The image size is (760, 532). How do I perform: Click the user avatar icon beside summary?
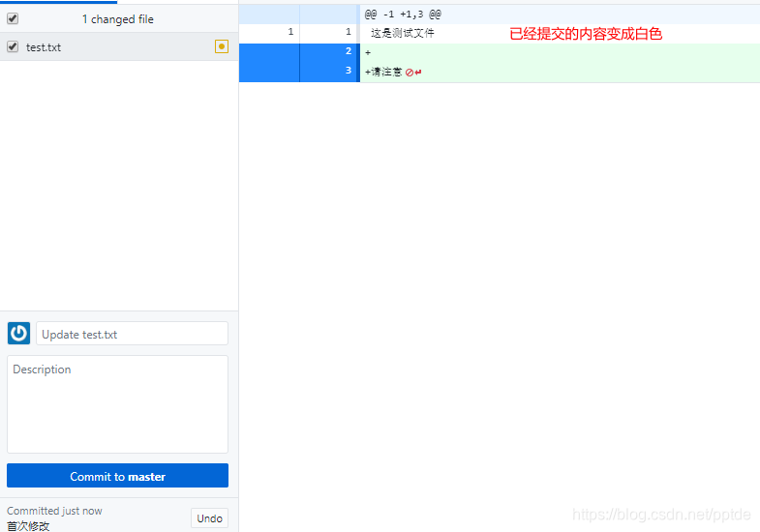click(19, 333)
